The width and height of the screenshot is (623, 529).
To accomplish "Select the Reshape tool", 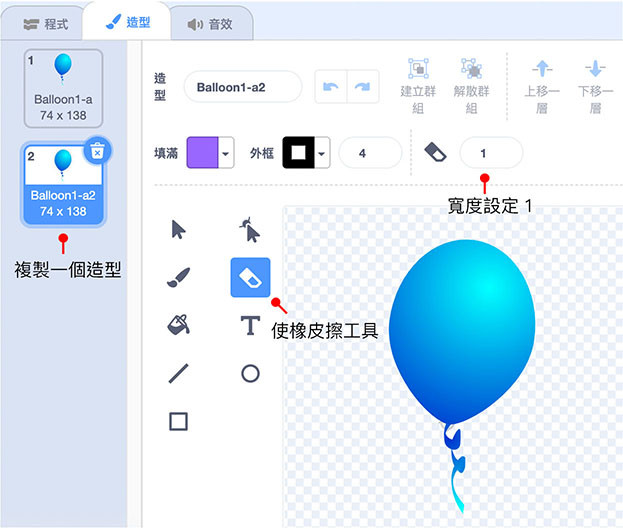I will coord(250,230).
